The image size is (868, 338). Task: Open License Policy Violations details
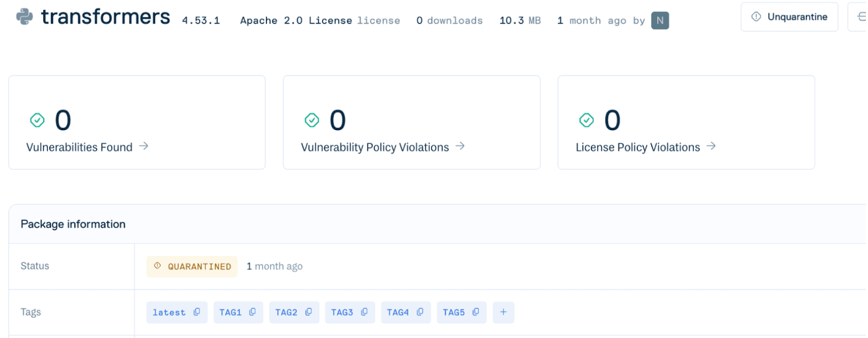pyautogui.click(x=637, y=147)
